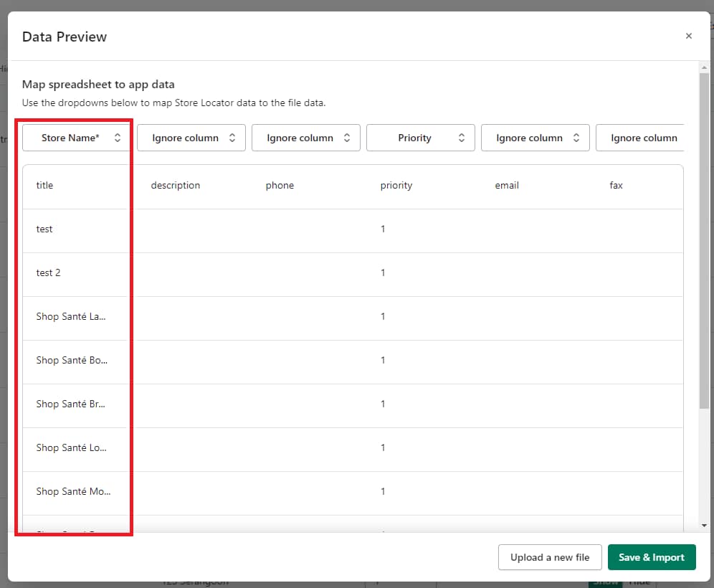Open the Store Name mapping dropdown
Image resolution: width=714 pixels, height=588 pixels.
(x=77, y=138)
